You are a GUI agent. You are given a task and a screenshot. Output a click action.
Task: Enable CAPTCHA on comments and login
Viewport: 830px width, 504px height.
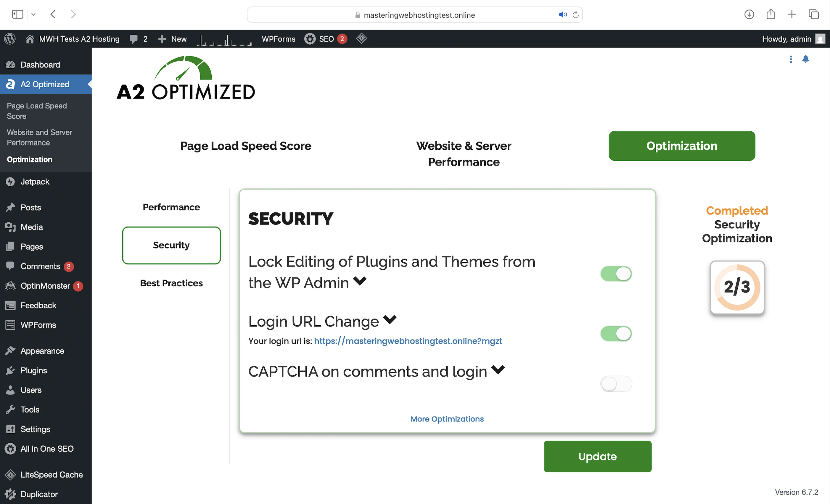pyautogui.click(x=616, y=384)
